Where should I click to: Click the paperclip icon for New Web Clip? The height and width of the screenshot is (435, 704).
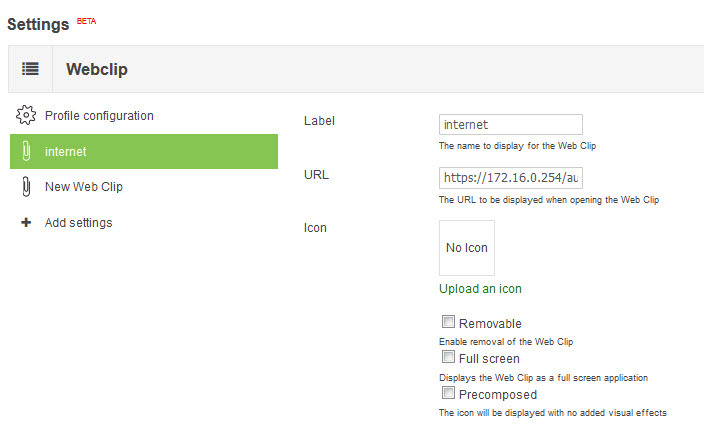click(26, 186)
